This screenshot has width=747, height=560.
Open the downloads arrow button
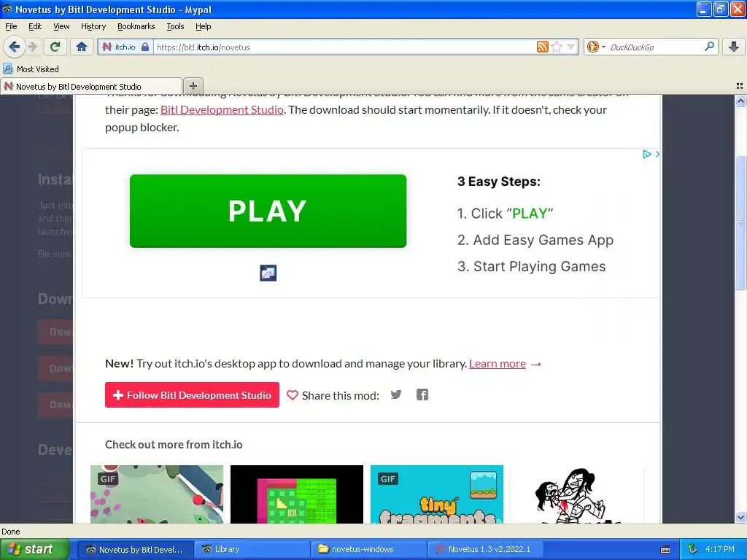734,47
